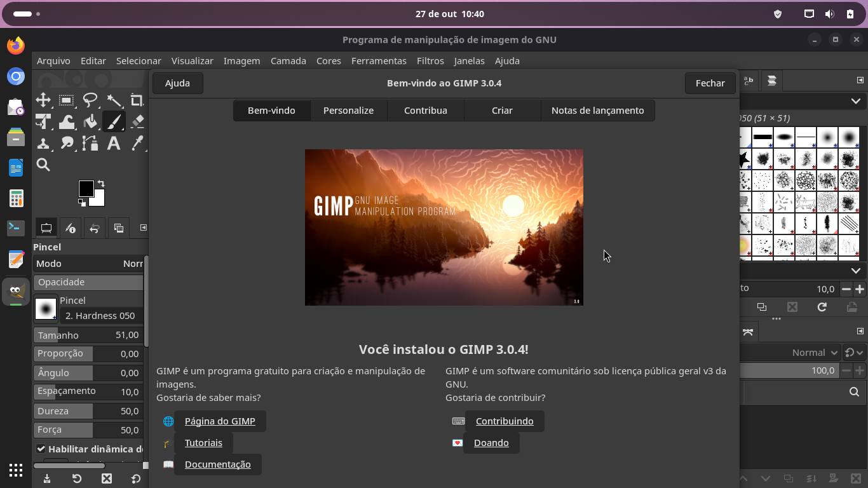This screenshot has width=868, height=488.
Task: Open the Modo dropdown in tool options
Action: pyautogui.click(x=89, y=264)
